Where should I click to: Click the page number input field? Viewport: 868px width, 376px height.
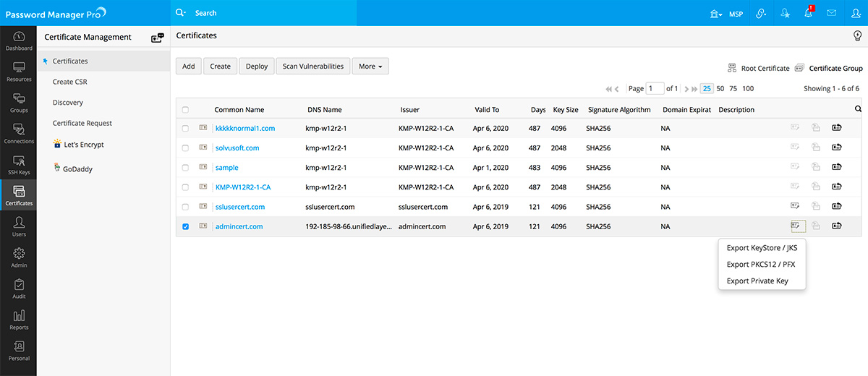[x=655, y=88]
